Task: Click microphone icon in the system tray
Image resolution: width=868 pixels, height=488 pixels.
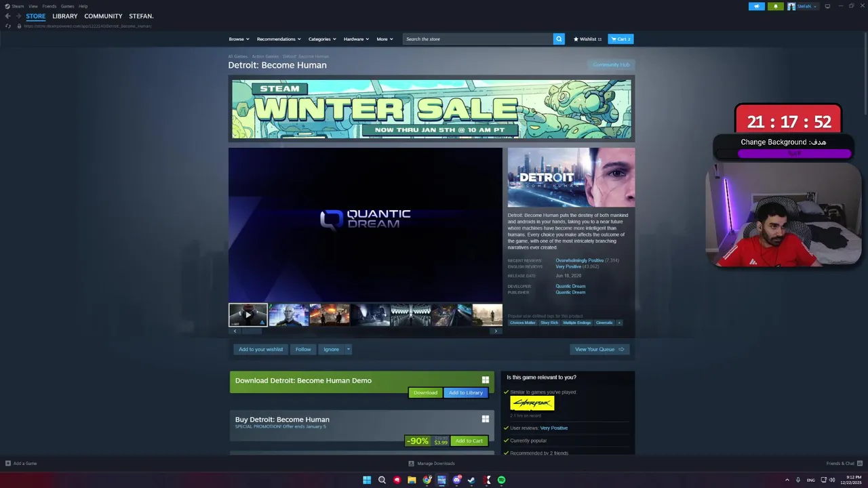Action: pos(798,480)
